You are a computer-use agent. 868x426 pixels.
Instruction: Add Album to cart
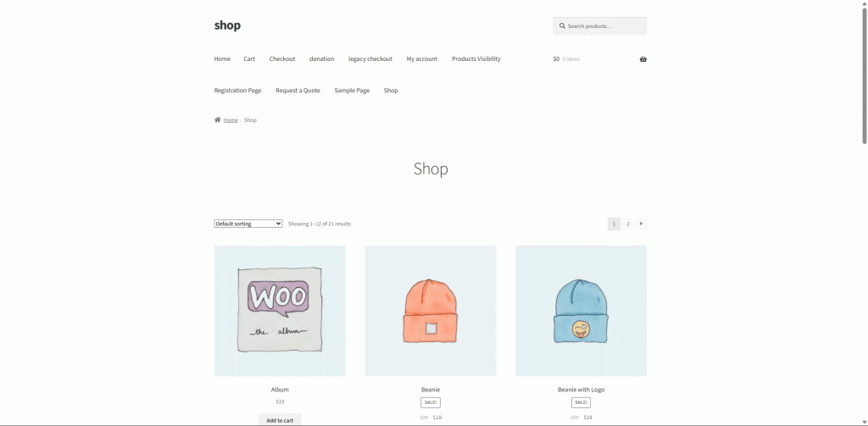(280, 419)
